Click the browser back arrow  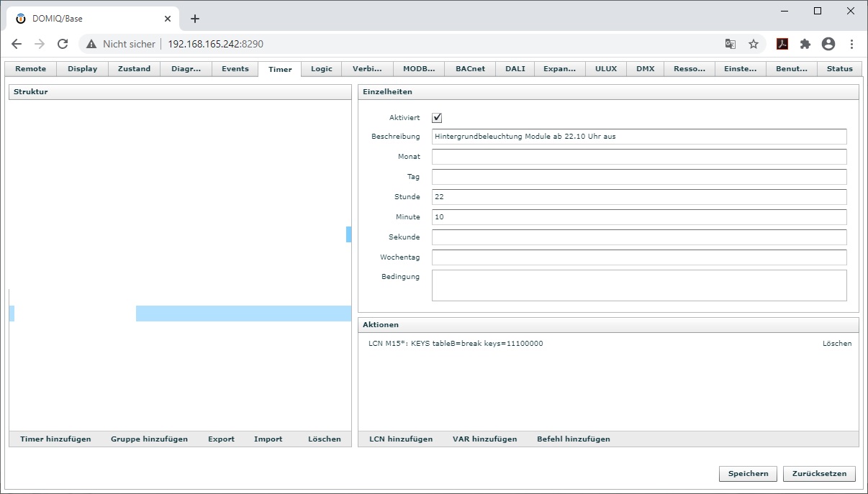17,44
